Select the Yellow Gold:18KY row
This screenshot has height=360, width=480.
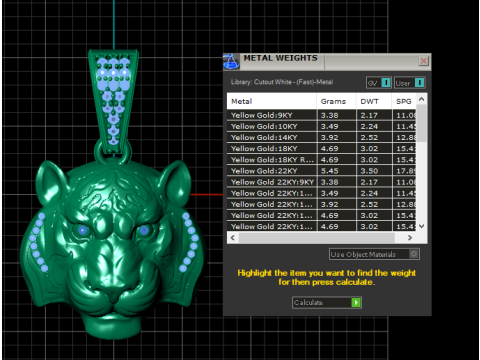321,149
